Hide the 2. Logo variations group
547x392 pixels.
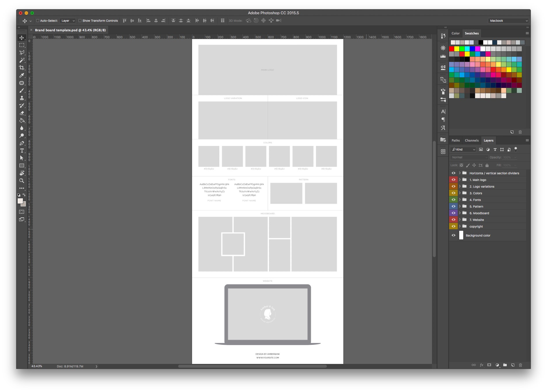click(x=453, y=186)
